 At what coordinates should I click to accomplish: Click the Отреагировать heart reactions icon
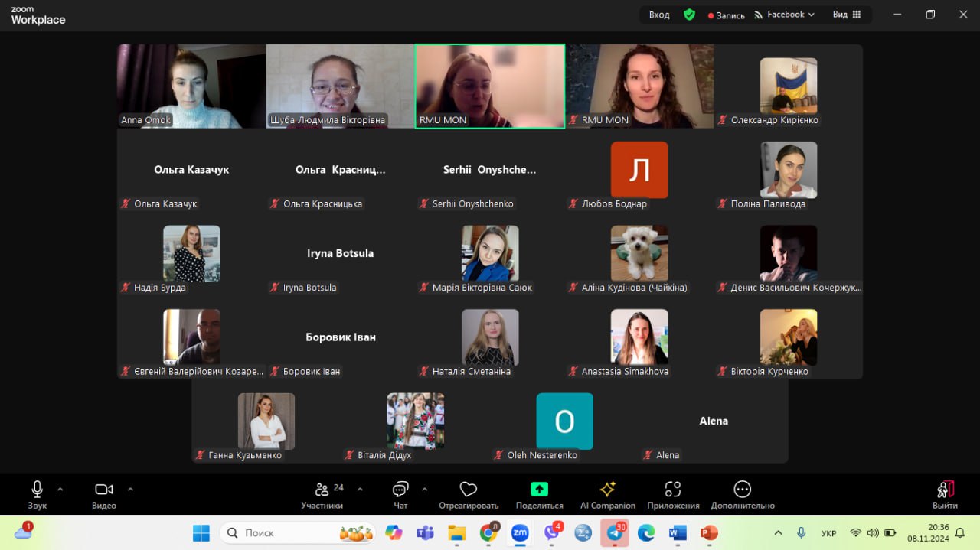(469, 490)
